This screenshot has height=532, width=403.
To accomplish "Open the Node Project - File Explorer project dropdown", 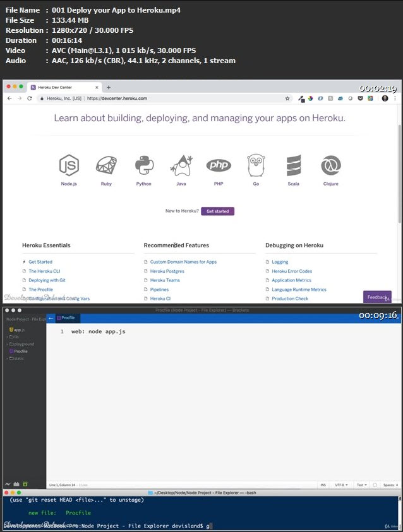I will [x=26, y=319].
